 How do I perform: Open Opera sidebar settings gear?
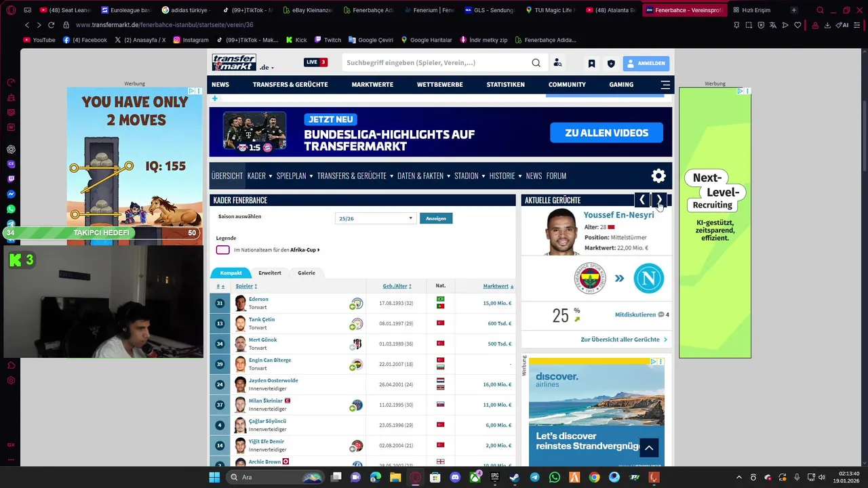[x=11, y=380]
